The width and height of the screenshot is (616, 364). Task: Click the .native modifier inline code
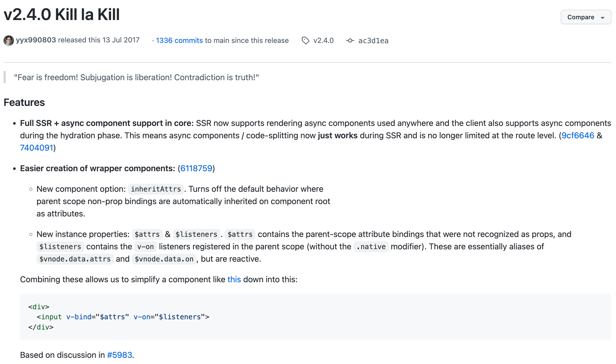coord(371,247)
